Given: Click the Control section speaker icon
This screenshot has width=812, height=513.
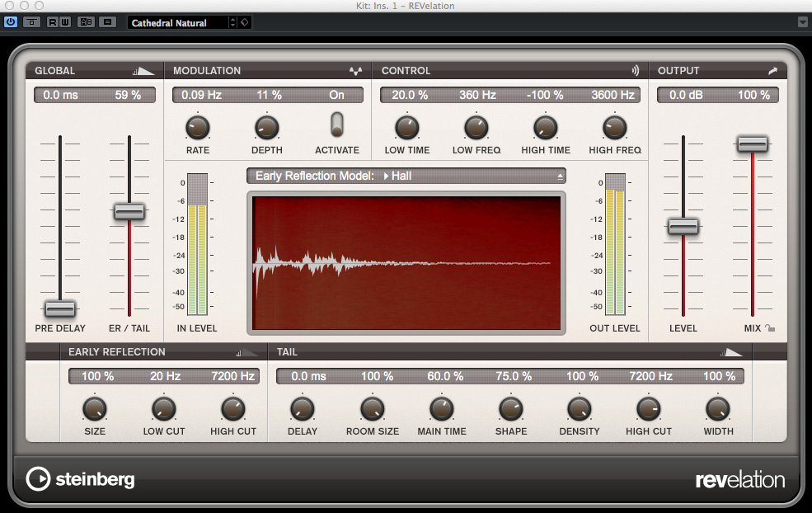Looking at the screenshot, I should (636, 71).
